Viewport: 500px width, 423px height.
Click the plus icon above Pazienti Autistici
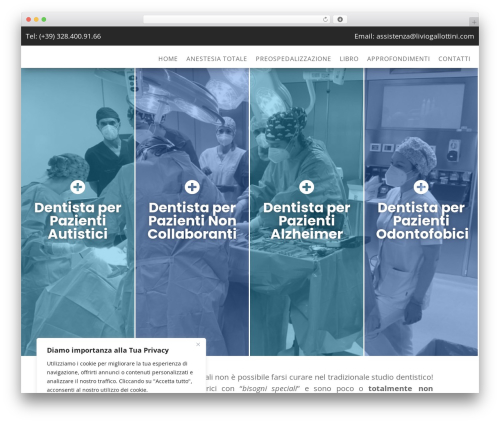tap(78, 187)
